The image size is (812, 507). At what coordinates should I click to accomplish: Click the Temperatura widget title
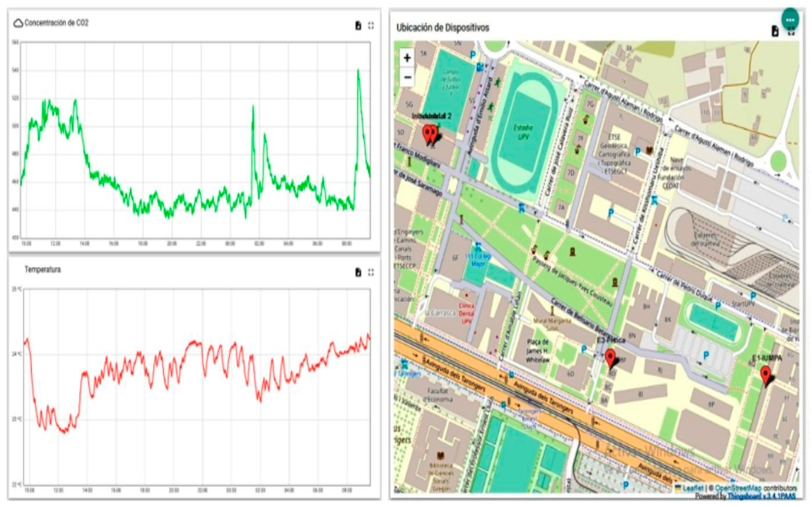coord(42,270)
